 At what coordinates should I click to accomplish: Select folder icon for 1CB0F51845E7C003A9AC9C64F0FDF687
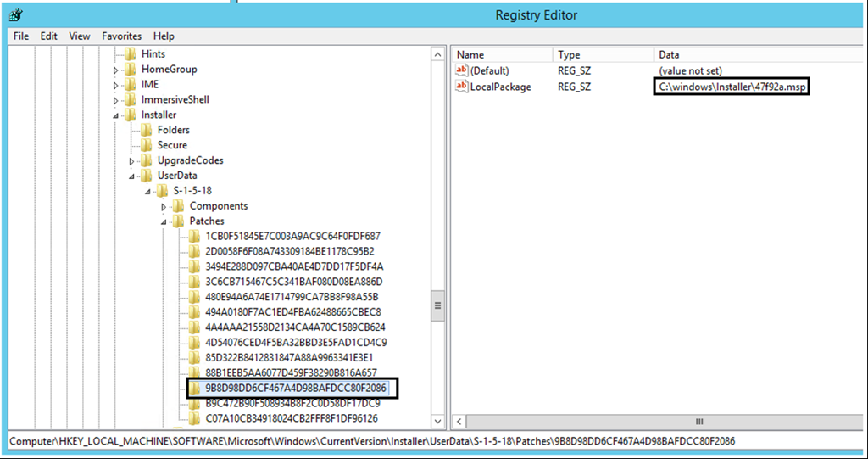click(x=194, y=236)
